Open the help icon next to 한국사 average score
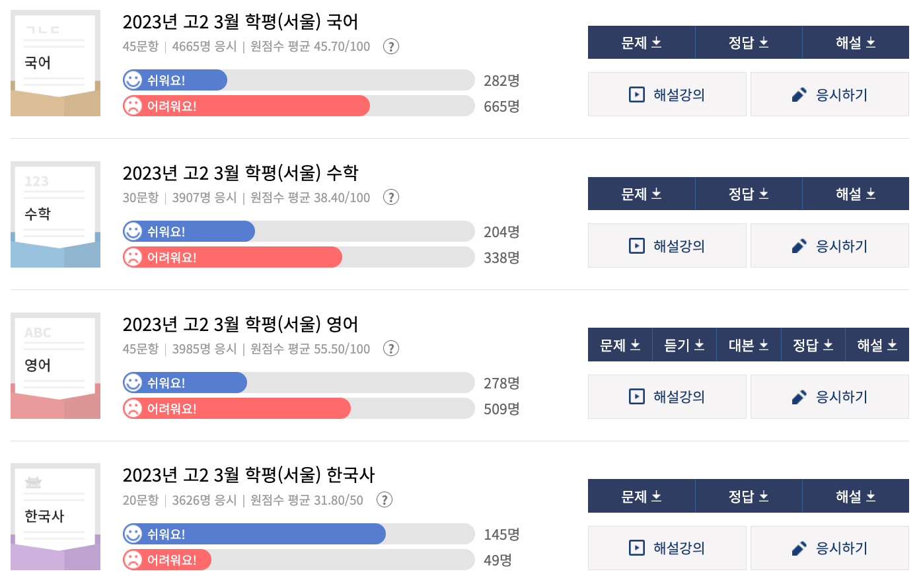Screen dimensions: 921x588 [x=384, y=500]
